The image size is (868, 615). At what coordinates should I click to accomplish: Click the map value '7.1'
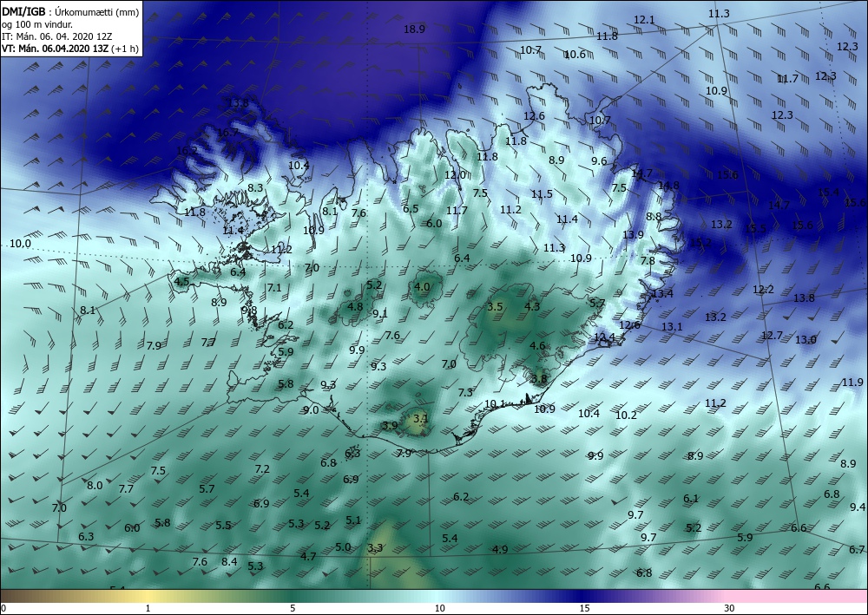click(274, 288)
